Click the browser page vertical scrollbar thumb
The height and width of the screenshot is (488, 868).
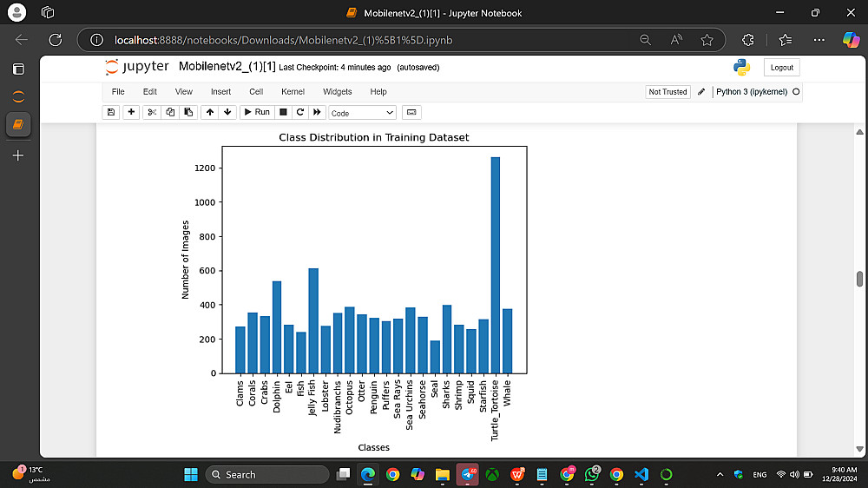pyautogui.click(x=859, y=279)
